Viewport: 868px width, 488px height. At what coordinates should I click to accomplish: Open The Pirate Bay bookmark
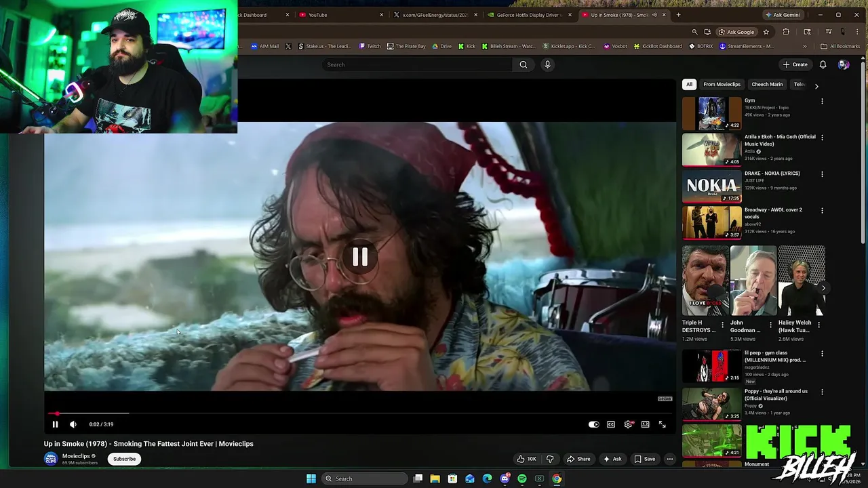406,46
